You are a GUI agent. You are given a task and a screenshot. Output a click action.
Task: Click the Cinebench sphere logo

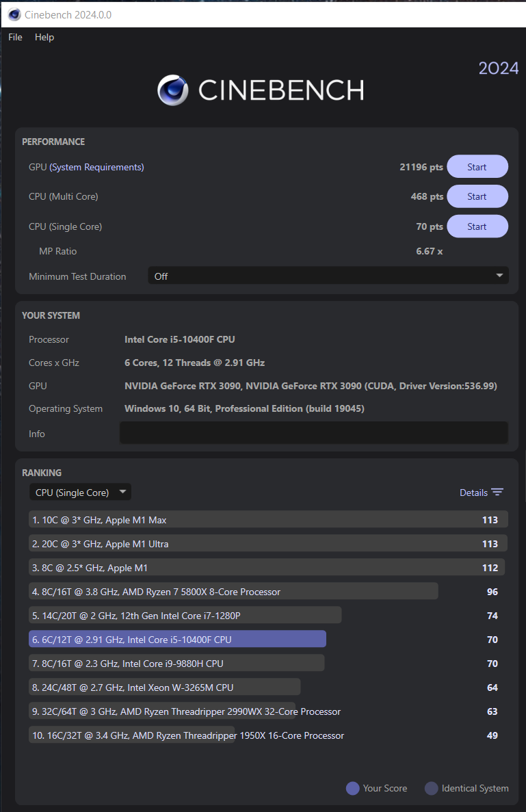173,90
